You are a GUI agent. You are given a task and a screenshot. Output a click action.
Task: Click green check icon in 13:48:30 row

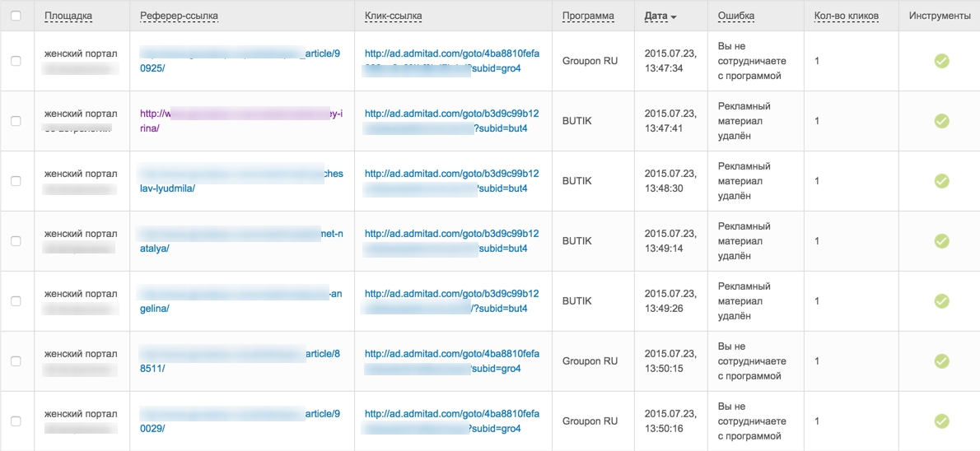coord(941,180)
